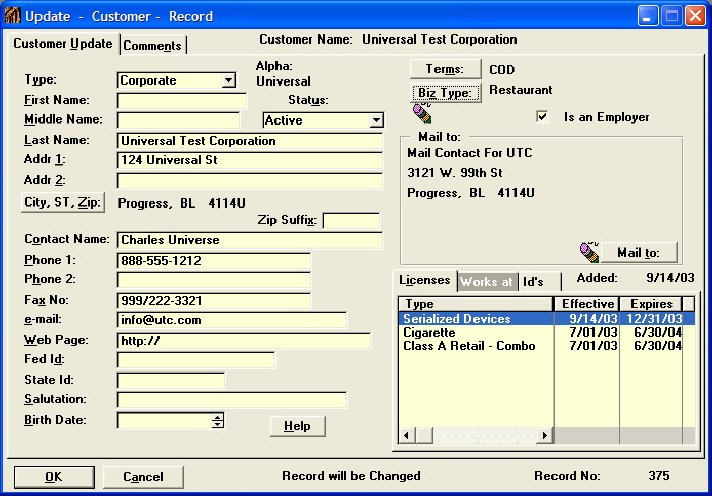Viewport: 712px width, 496px height.
Task: Click the application icon in title bar
Action: pos(12,15)
